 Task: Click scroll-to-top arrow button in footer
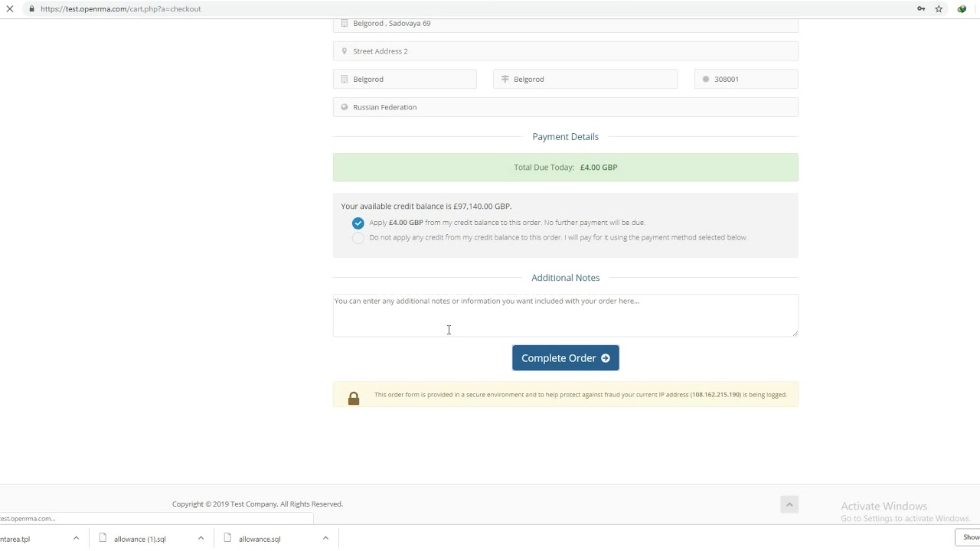coord(789,504)
